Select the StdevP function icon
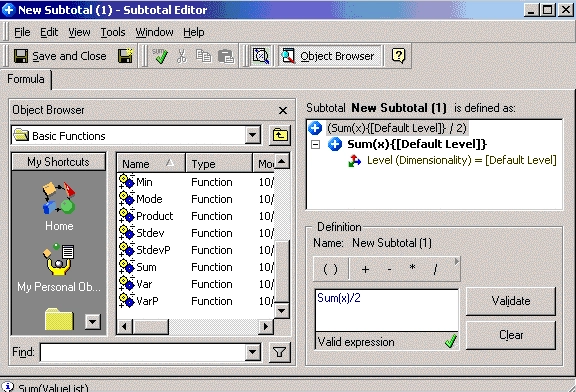Screen dimensions: 576x392 pyautogui.click(x=127, y=250)
